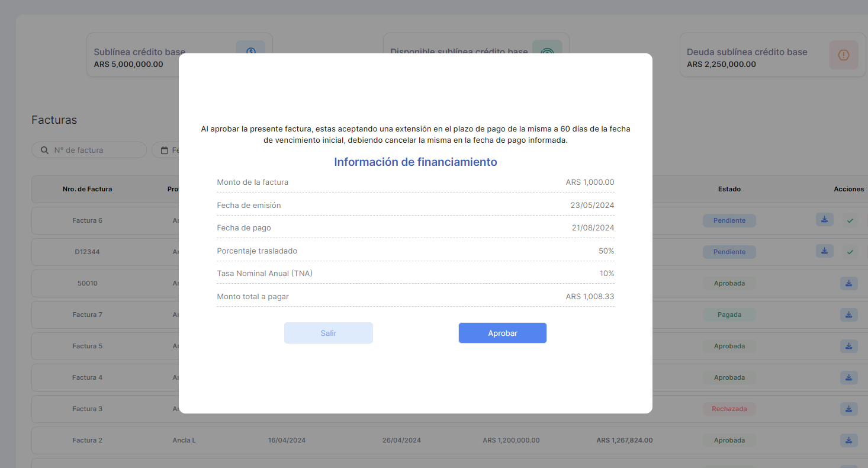Screen dimensions: 868x468
Task: Download the Factura 6 invoice
Action: (824, 220)
